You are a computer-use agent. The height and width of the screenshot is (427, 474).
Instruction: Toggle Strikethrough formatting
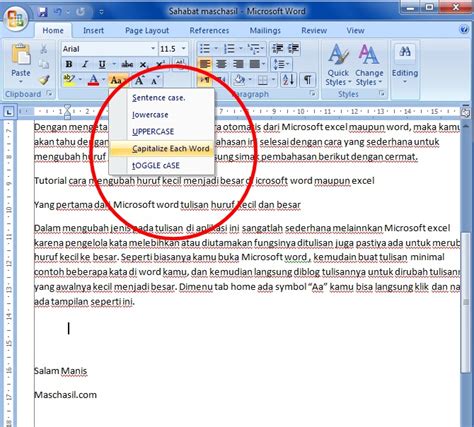tap(127, 64)
